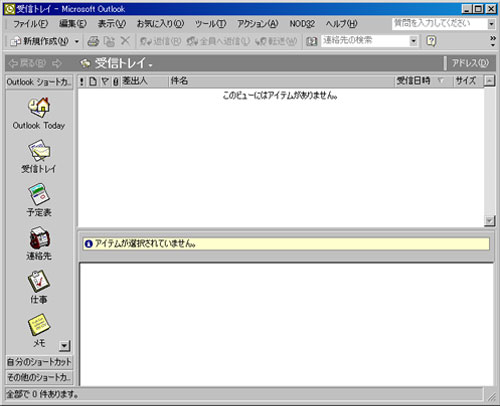The height and width of the screenshot is (406, 500).
Task: Sort by the flag status column header
Action: [105, 81]
